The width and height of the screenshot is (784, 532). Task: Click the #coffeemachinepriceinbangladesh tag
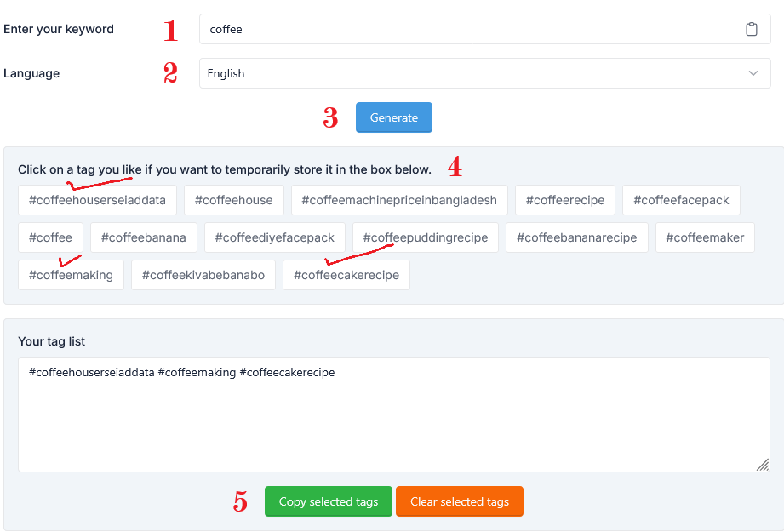400,200
